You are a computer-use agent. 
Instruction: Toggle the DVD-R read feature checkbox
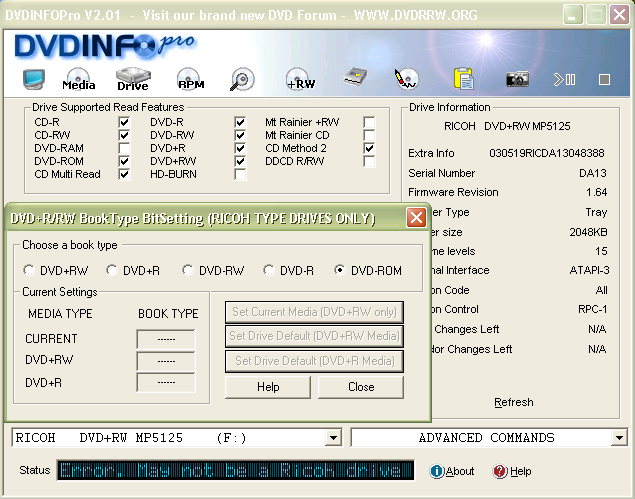pos(240,122)
